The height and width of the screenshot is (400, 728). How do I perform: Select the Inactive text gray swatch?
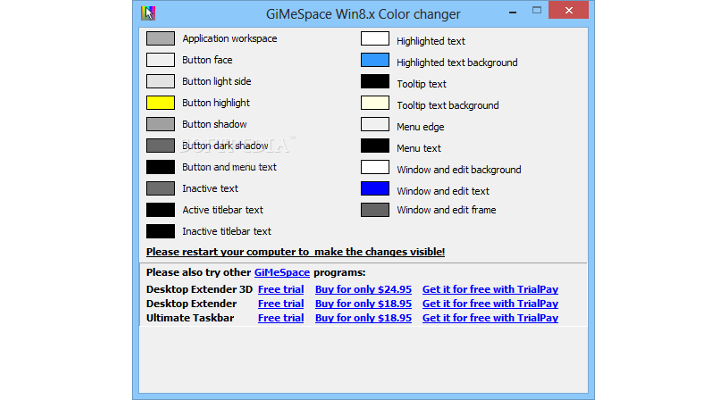[160, 188]
